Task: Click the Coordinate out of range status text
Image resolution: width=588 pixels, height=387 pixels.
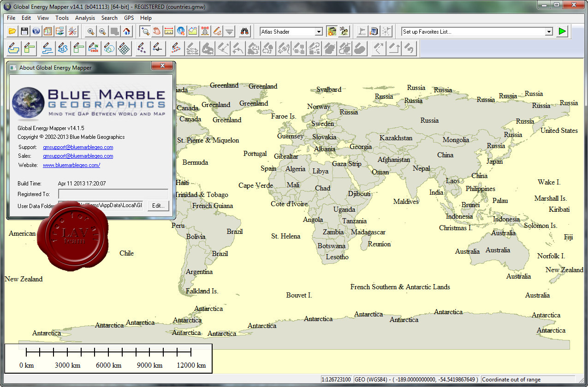Action: coord(511,380)
